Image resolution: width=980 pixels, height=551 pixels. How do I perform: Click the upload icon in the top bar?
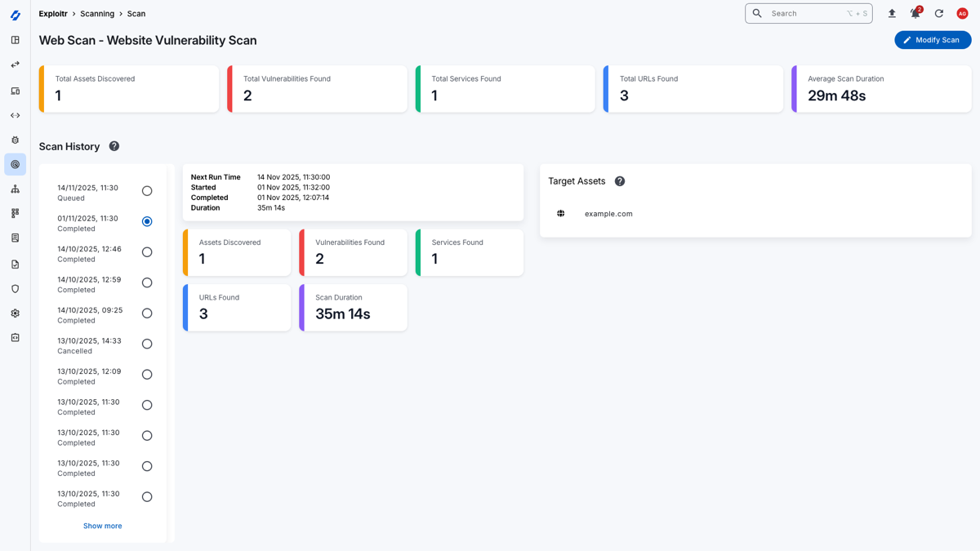(x=892, y=14)
